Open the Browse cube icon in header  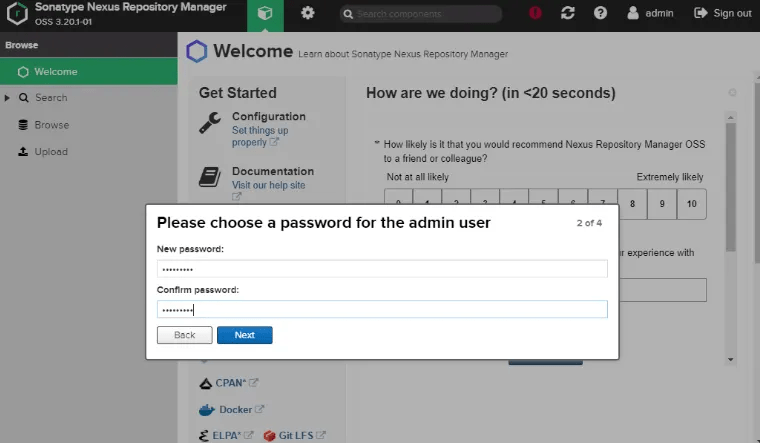click(265, 14)
